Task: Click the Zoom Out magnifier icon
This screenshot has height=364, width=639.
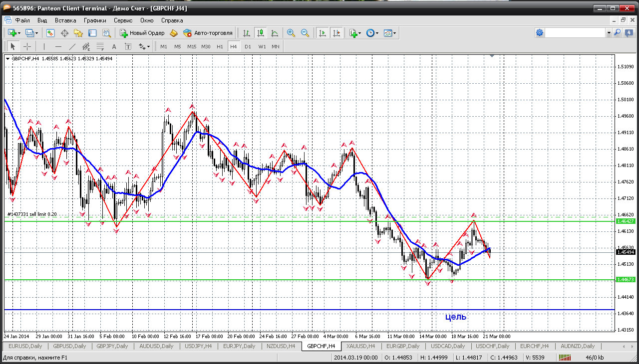Action: click(x=305, y=33)
